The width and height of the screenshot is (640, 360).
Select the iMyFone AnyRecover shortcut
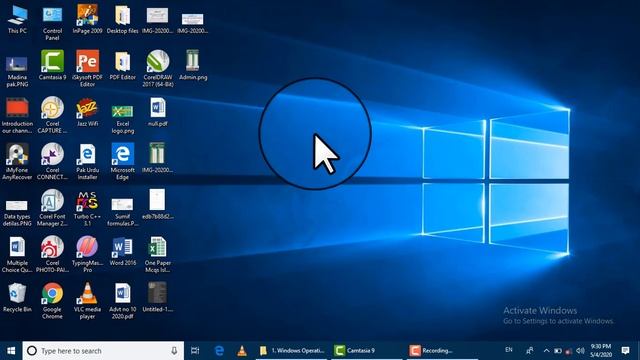point(17,162)
